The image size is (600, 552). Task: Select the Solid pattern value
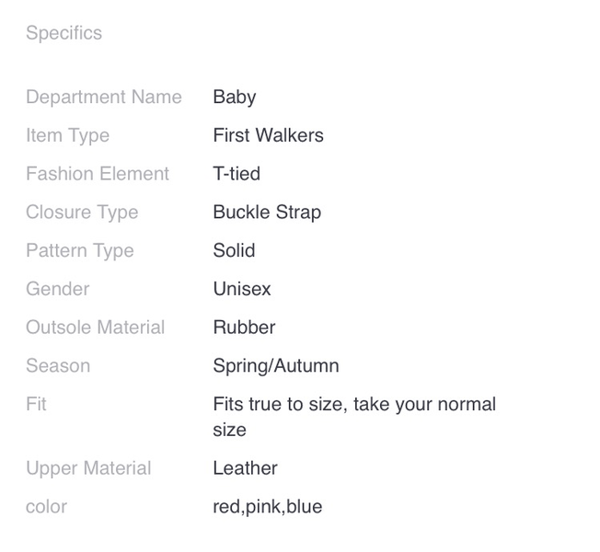[x=234, y=251]
